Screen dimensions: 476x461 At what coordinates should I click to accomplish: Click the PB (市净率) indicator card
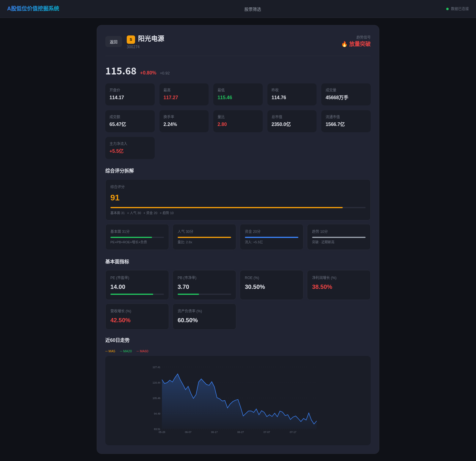point(204,285)
